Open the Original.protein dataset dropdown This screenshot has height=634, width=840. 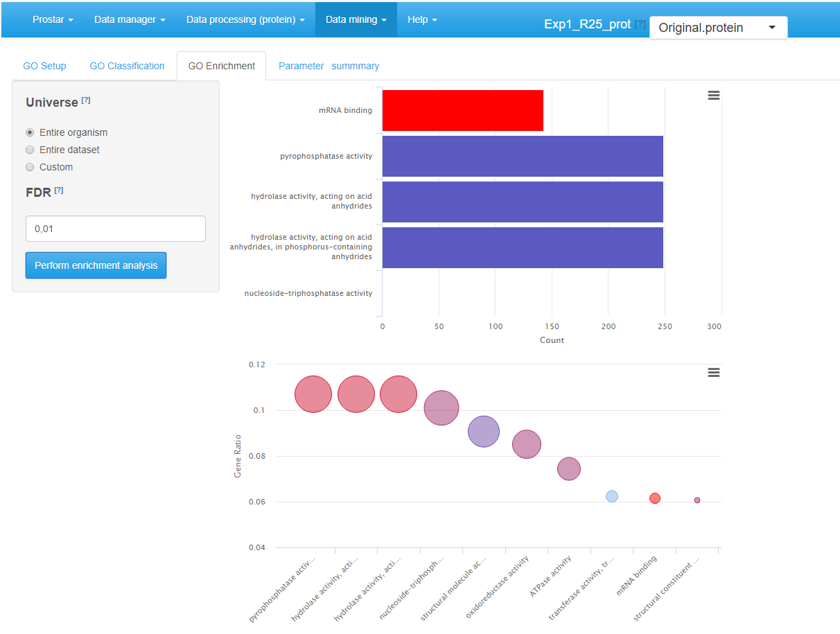coord(718,28)
